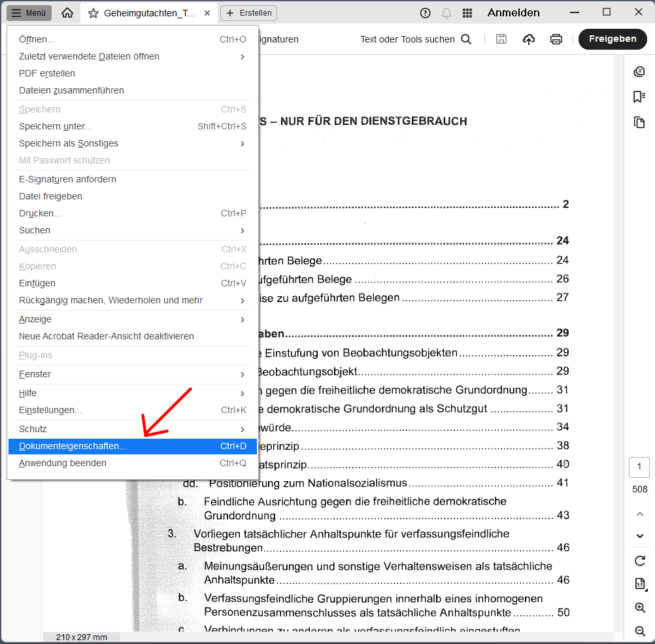Open the Adobe apps grid
Viewport: 655px width, 644px height.
point(467,12)
